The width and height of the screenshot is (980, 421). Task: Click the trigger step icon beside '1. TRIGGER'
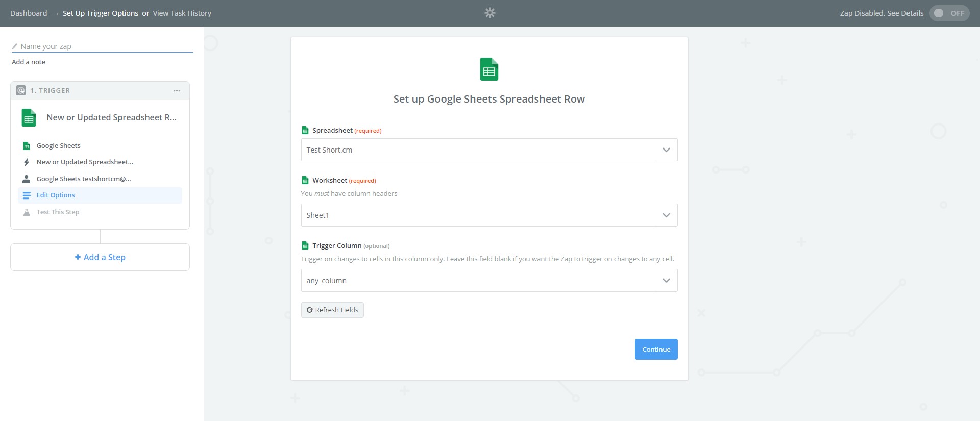(x=21, y=91)
